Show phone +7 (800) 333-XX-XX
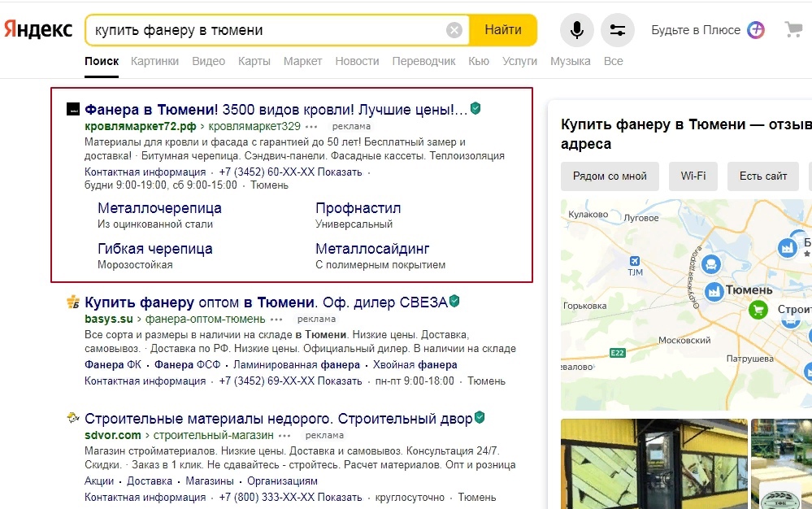The width and height of the screenshot is (812, 509). (290, 498)
